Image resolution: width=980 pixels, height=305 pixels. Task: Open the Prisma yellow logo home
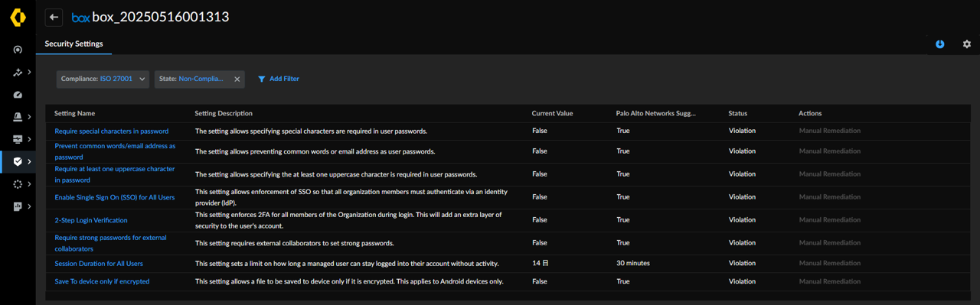pos(18,17)
